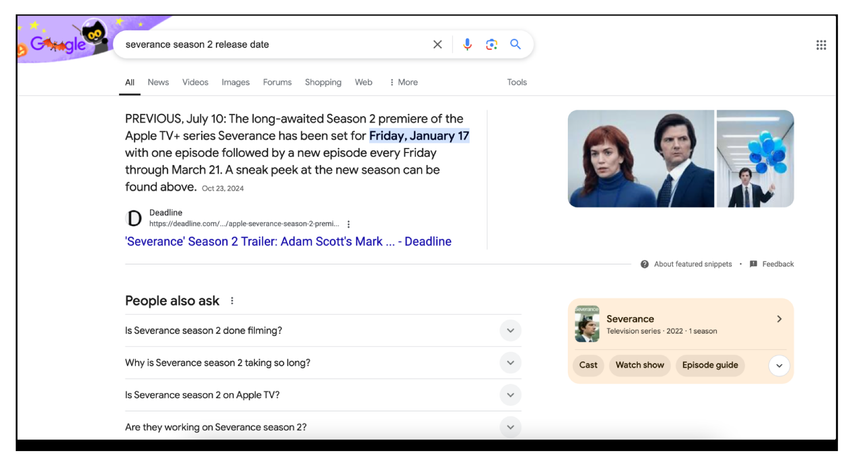Open the Deadline Severance Season 2 Trailer link
856x472 pixels.
(x=288, y=241)
